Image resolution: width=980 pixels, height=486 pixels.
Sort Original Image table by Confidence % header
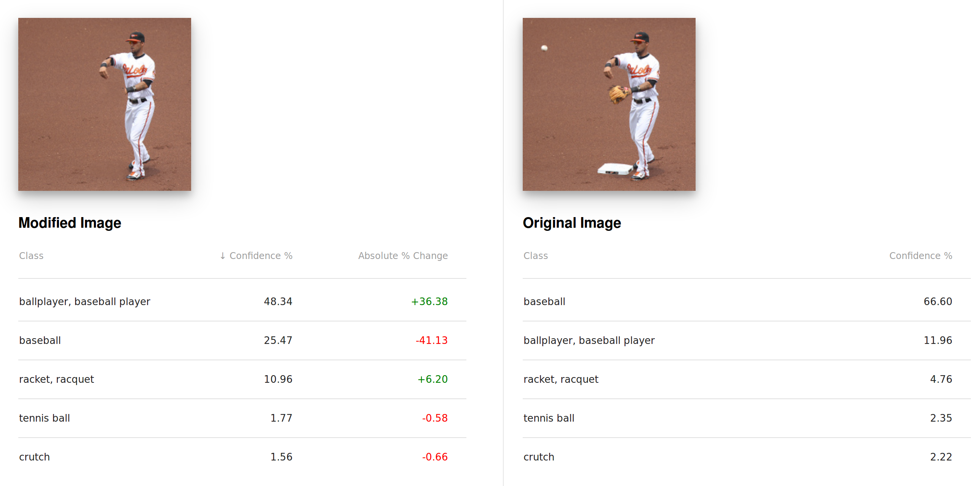[x=920, y=256]
